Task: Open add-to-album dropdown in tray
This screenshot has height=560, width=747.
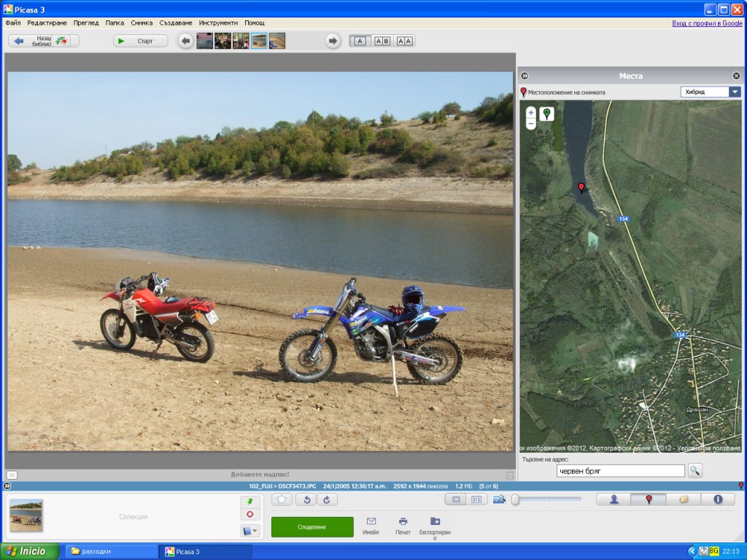Action: point(250,531)
